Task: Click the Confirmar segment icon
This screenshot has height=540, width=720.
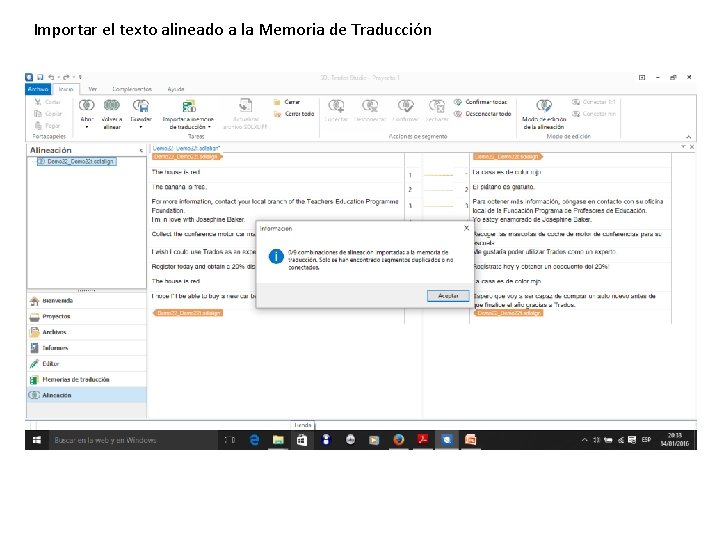Action: (405, 106)
